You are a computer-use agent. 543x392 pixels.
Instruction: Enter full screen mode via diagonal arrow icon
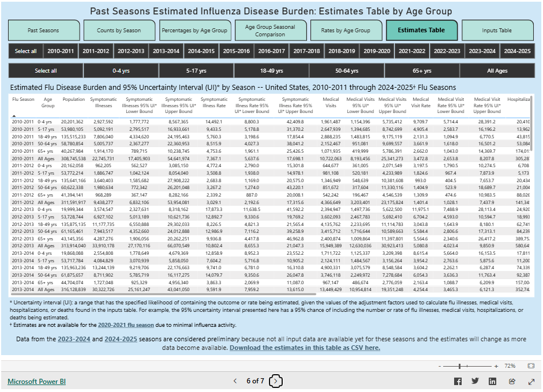(531, 381)
